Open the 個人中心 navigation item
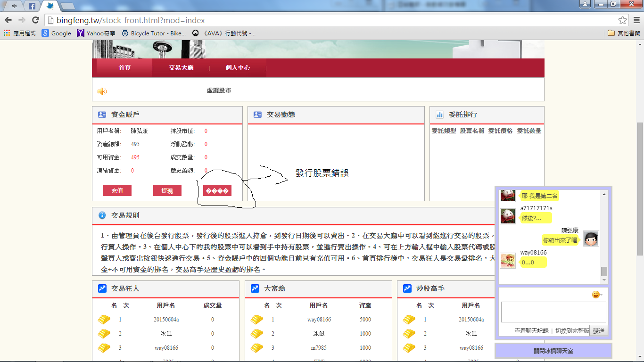Image resolution: width=644 pixels, height=362 pixels. [238, 67]
